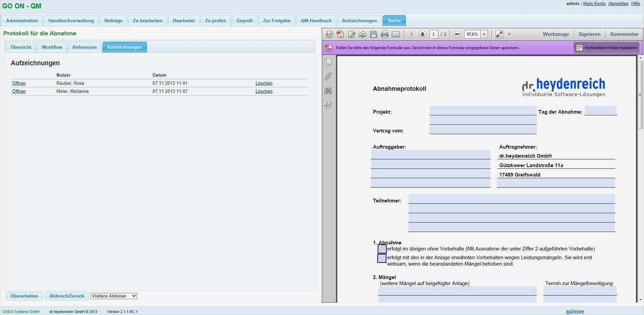The height and width of the screenshot is (315, 644).
Task: Click the Überarbeiten button
Action: (x=24, y=296)
